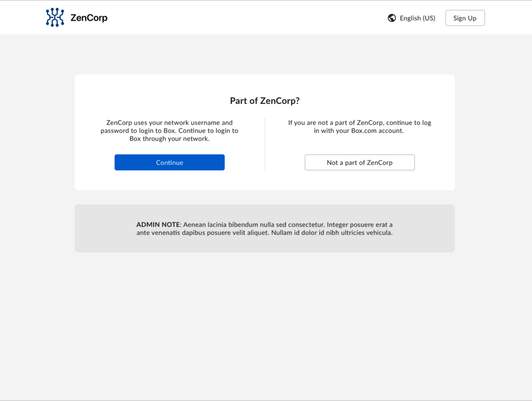Click "vehicula" ending the admin note
Image resolution: width=532 pixels, height=402 pixels.
point(379,233)
